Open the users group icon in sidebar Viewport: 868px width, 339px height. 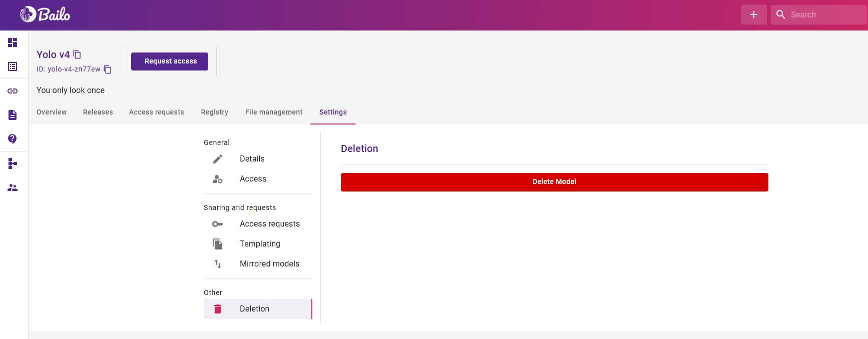pos(13,187)
